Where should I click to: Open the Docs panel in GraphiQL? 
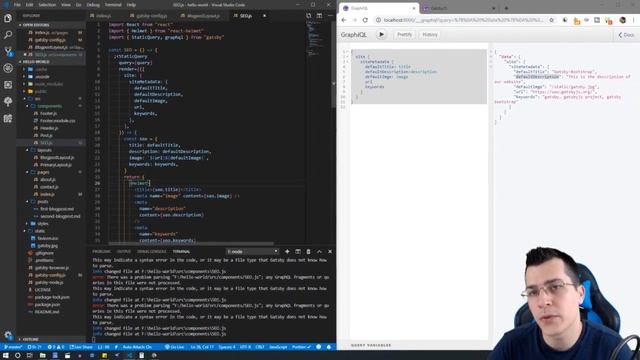click(626, 35)
